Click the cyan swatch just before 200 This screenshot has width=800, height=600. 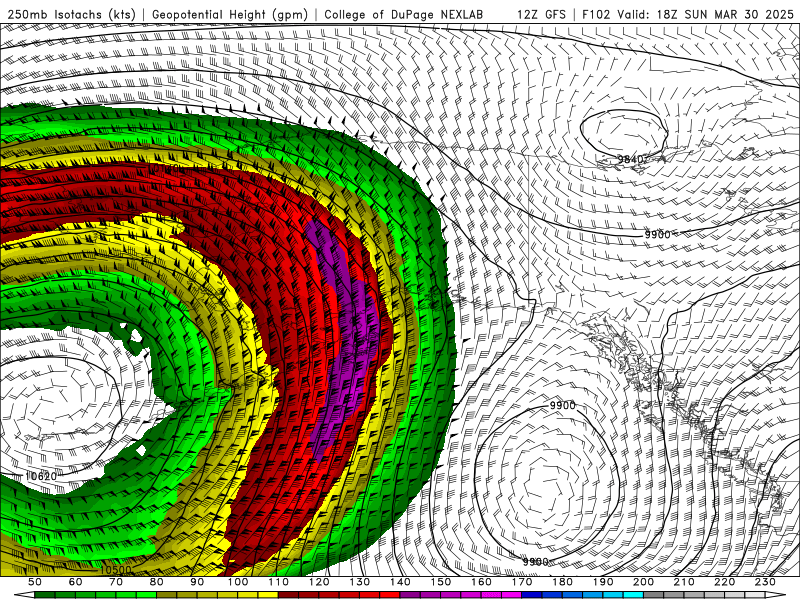[634, 595]
